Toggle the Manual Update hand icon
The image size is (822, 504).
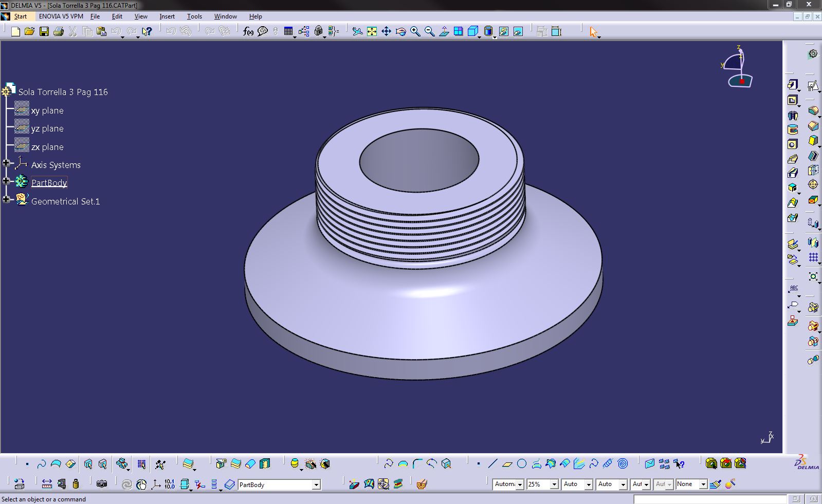coord(141,484)
